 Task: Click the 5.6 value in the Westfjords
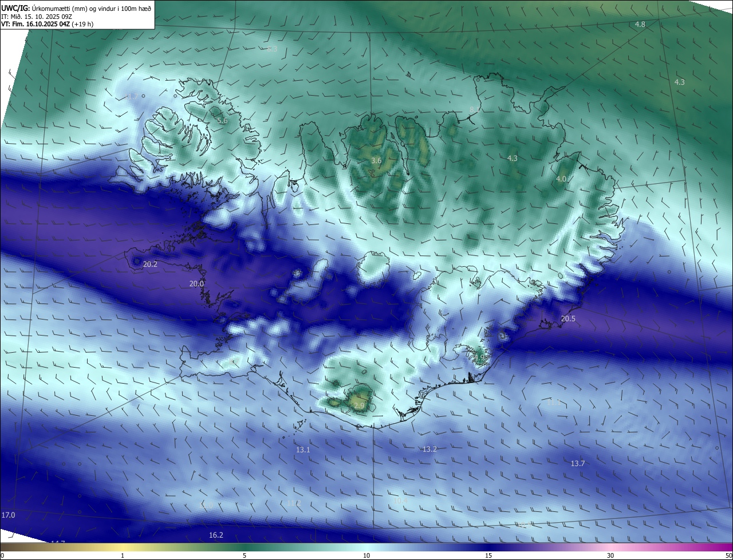[x=222, y=121]
